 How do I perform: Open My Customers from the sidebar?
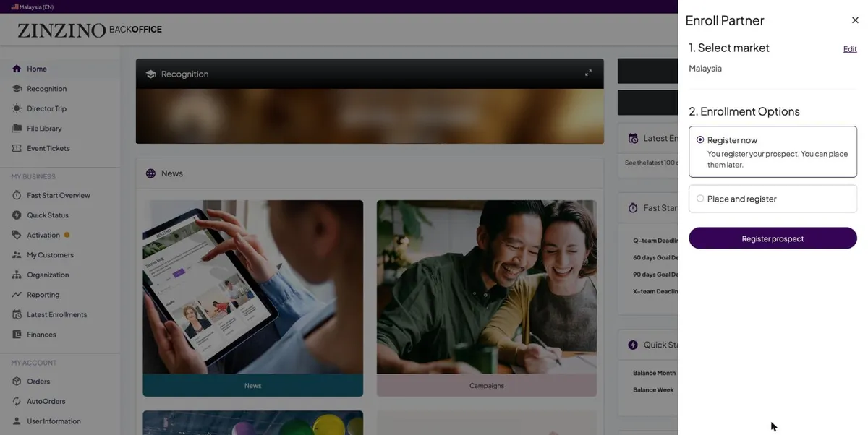pos(51,255)
